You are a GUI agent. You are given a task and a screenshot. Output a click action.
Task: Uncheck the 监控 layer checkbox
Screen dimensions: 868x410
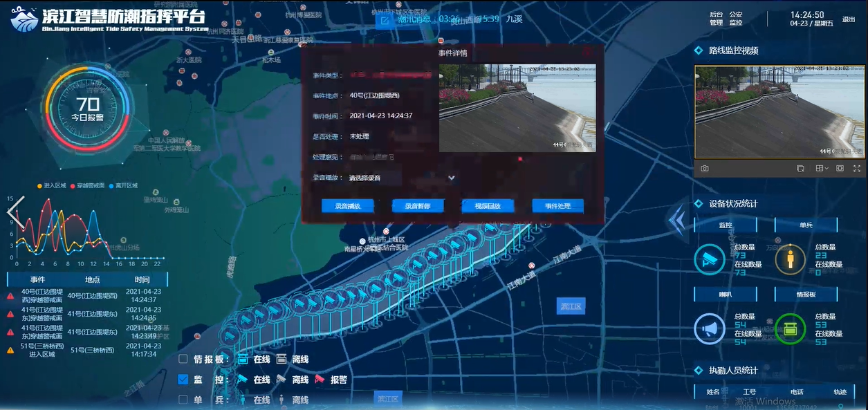[183, 380]
